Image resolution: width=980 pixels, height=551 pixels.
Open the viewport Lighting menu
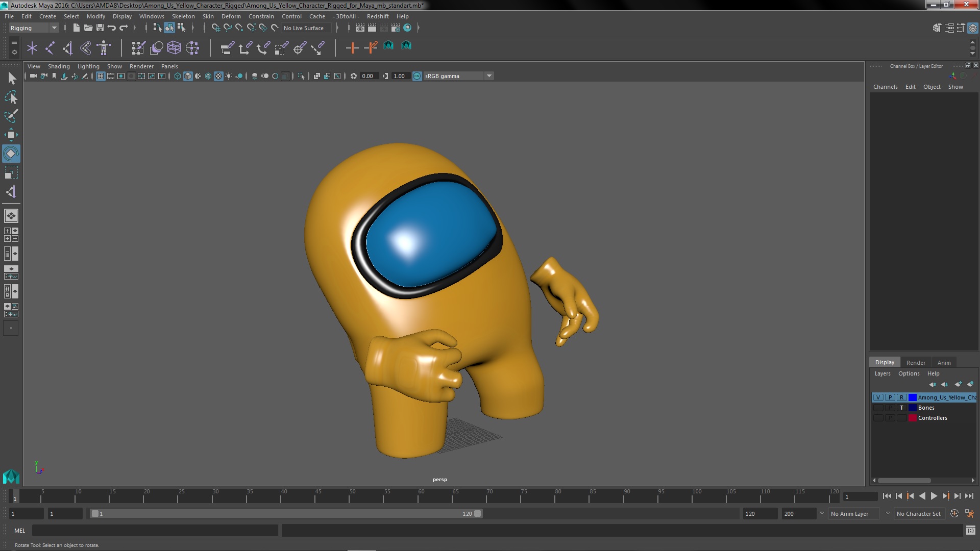[88, 66]
